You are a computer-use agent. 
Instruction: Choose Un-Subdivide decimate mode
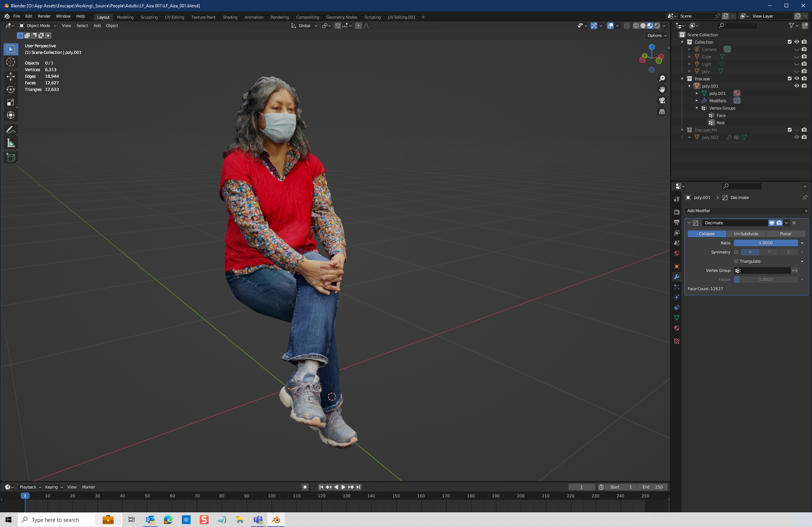coord(746,234)
